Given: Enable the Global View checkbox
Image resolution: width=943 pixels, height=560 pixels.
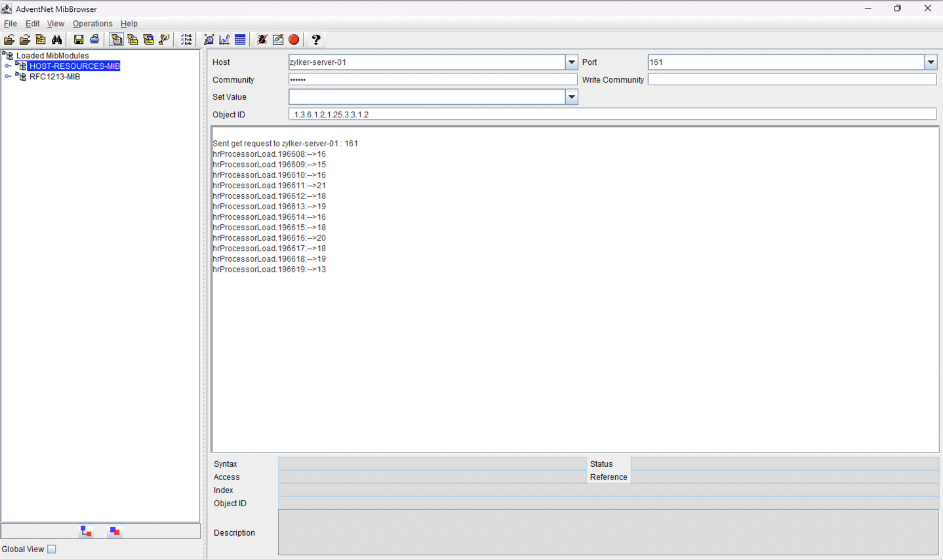Looking at the screenshot, I should point(52,550).
